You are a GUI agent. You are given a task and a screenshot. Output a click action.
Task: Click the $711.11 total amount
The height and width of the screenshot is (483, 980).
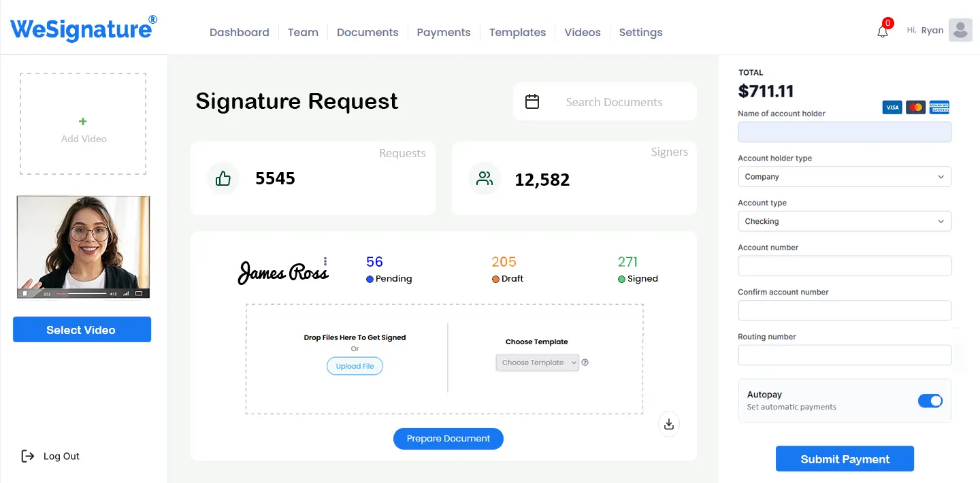point(766,91)
